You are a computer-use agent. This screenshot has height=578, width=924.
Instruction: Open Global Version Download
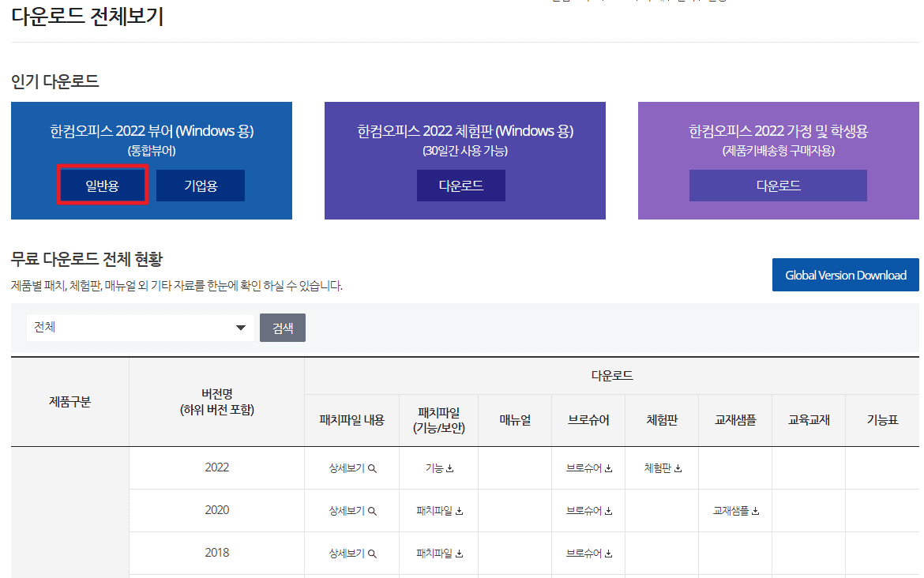pyautogui.click(x=846, y=275)
